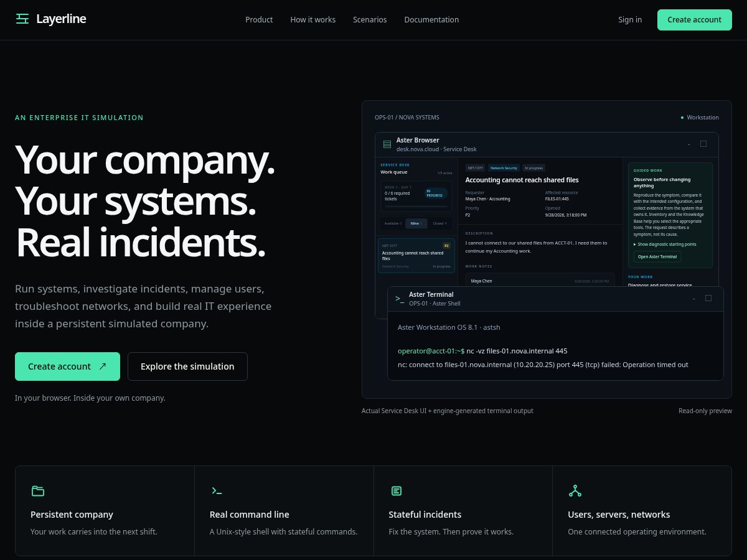Click Accounting cannot reach shared files title
The image size is (747, 560).
[x=522, y=180]
